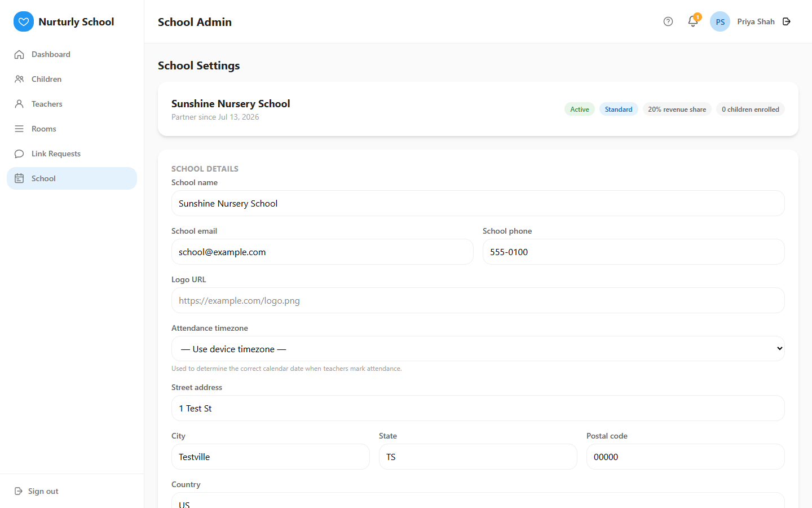812x508 pixels.
Task: Click the Priya Shah username
Action: click(756, 21)
